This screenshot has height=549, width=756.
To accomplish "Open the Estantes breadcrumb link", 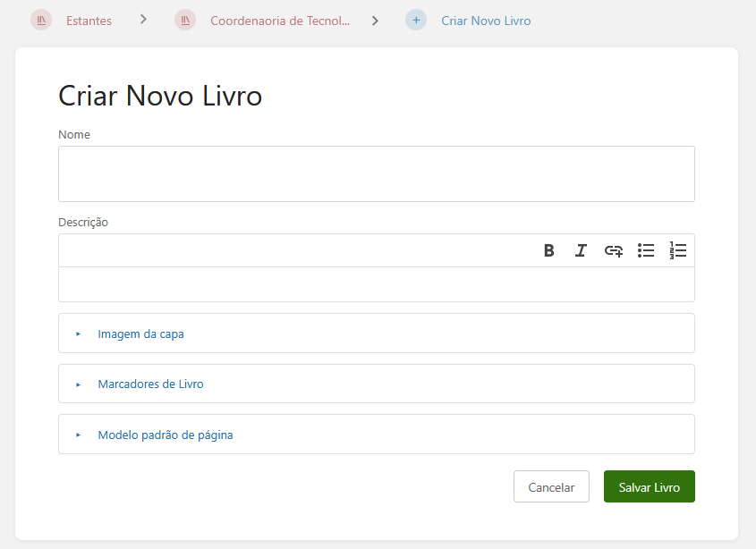I will (89, 21).
